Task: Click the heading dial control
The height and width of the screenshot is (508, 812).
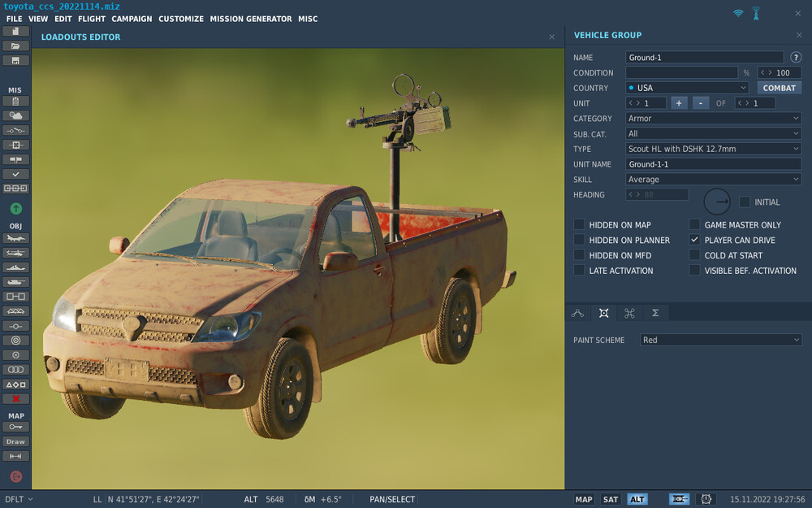Action: point(717,202)
